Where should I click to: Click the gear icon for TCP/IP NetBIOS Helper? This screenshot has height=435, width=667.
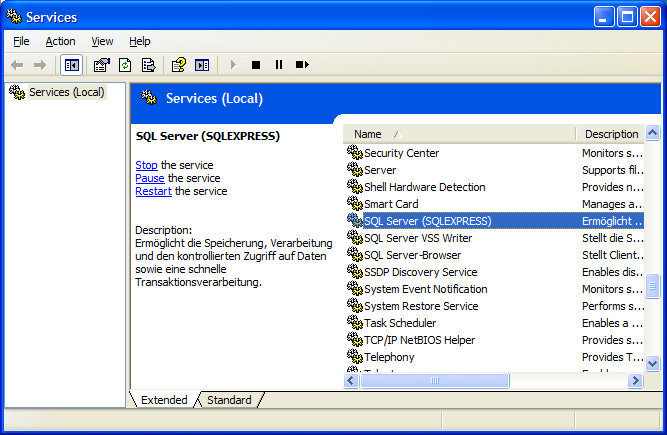click(x=354, y=339)
